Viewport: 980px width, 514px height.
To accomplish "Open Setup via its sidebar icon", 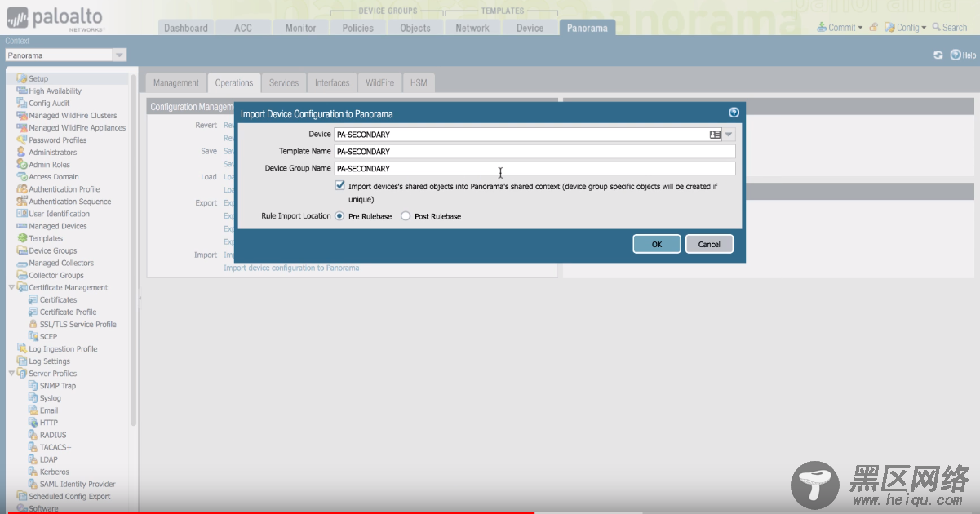I will [22, 78].
